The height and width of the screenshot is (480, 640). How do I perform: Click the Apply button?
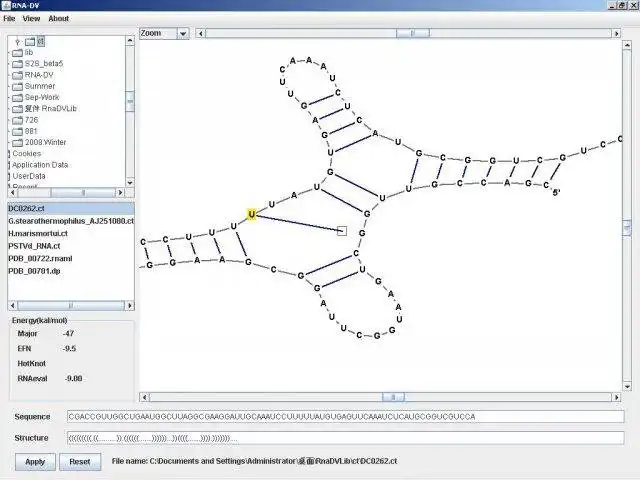click(35, 462)
